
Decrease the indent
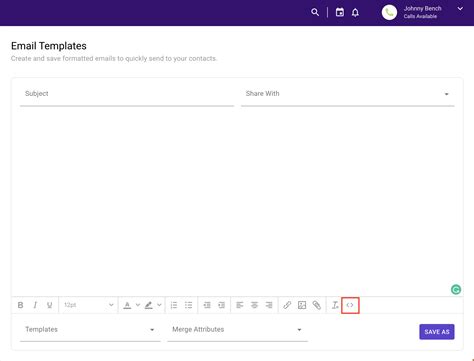pos(207,305)
